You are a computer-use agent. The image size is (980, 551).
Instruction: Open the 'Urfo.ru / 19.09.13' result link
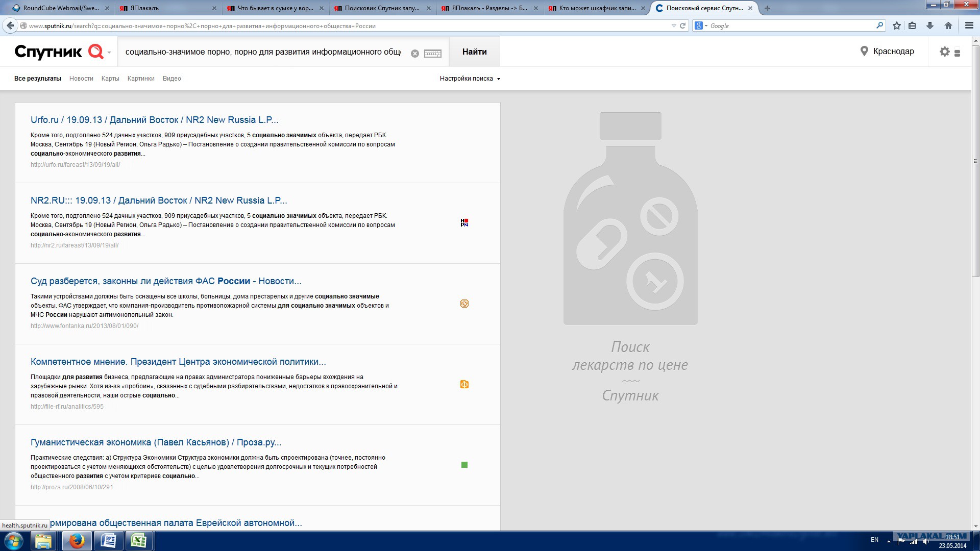[x=155, y=120]
